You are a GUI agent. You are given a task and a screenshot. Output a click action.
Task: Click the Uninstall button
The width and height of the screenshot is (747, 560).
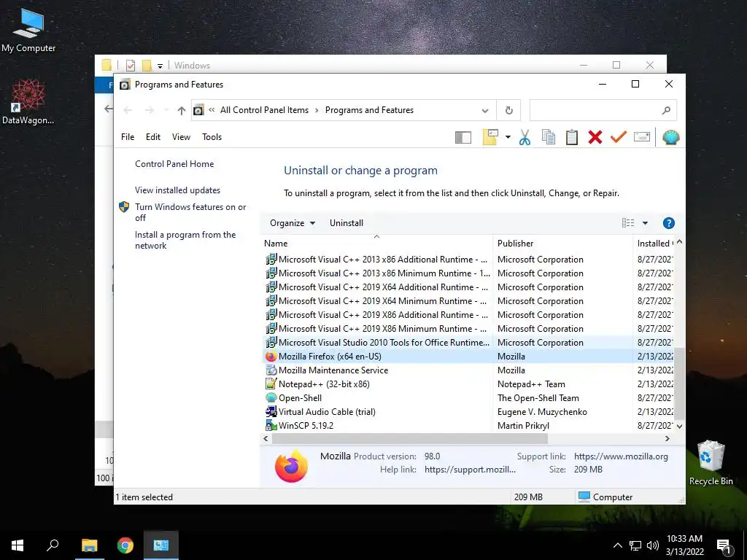[x=347, y=223]
